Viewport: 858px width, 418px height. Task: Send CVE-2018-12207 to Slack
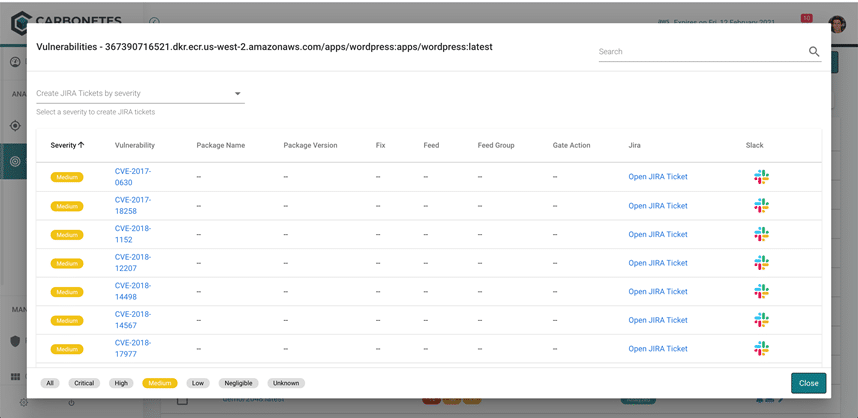tap(761, 263)
